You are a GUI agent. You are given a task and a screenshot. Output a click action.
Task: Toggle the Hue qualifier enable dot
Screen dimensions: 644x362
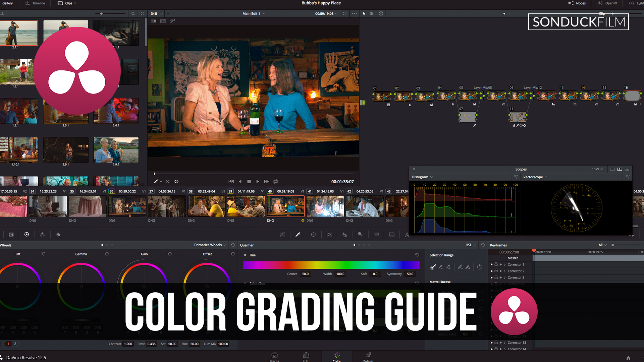[x=245, y=255]
